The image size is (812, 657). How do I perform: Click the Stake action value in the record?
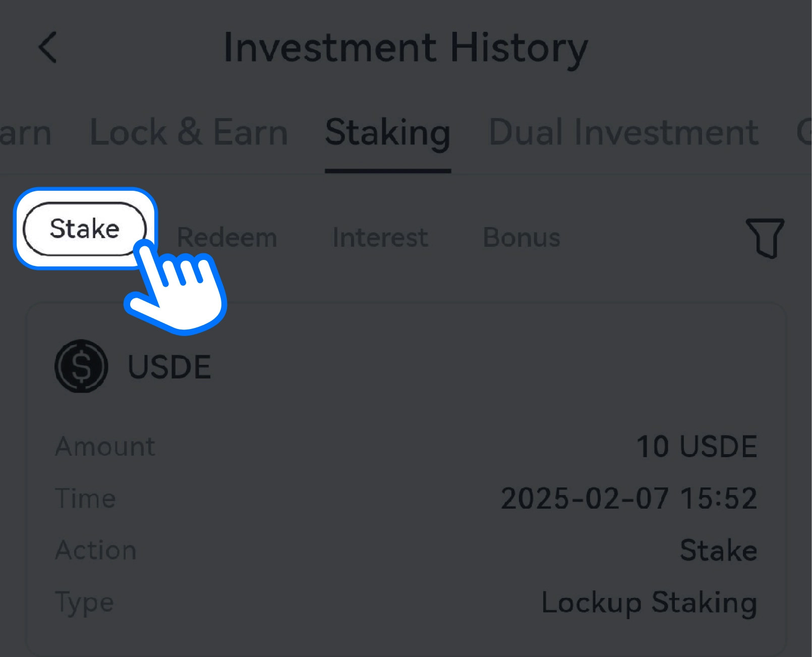click(718, 550)
